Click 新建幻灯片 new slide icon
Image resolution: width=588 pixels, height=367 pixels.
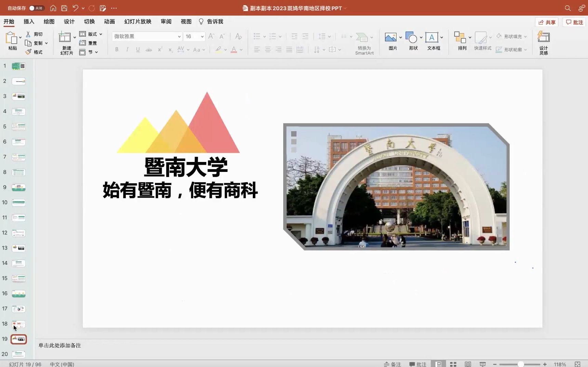click(x=64, y=37)
